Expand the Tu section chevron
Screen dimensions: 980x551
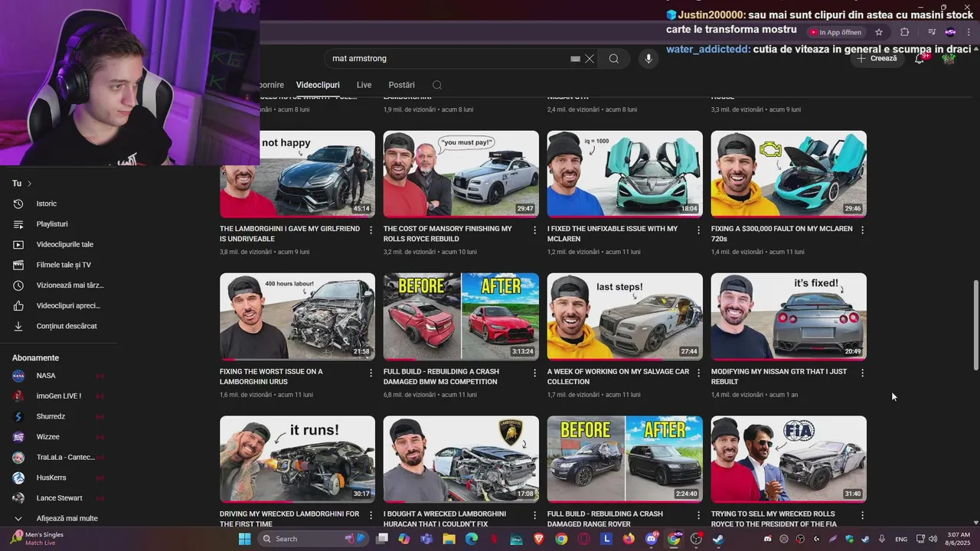pyautogui.click(x=29, y=184)
